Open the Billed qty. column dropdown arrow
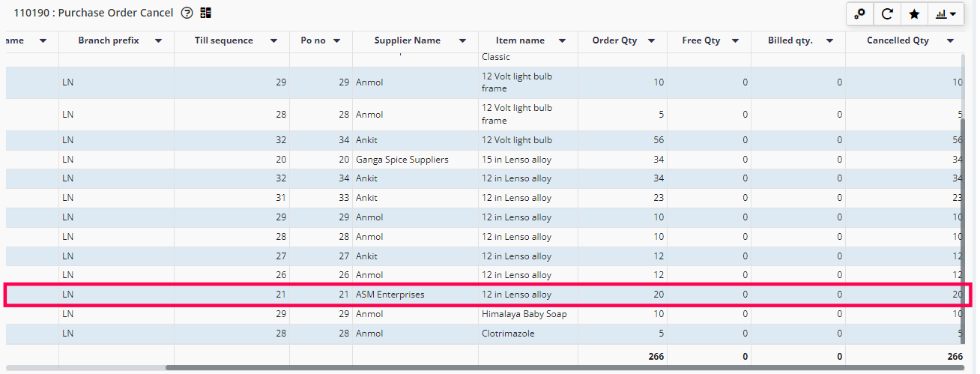 pos(829,41)
